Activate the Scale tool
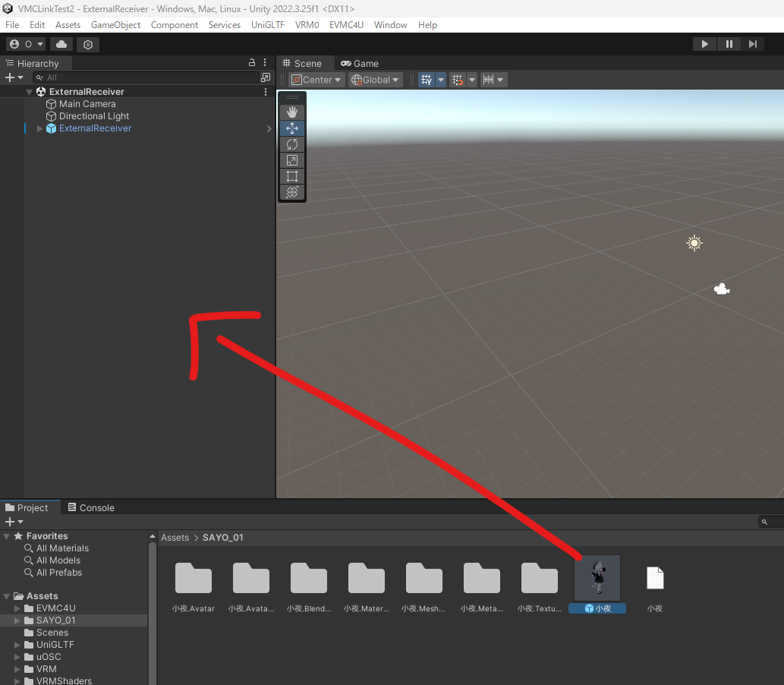This screenshot has width=784, height=685. pos(292,160)
